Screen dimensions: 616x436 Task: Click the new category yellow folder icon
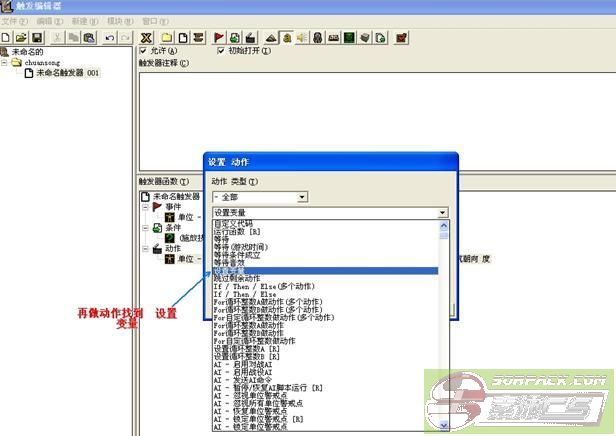167,37
